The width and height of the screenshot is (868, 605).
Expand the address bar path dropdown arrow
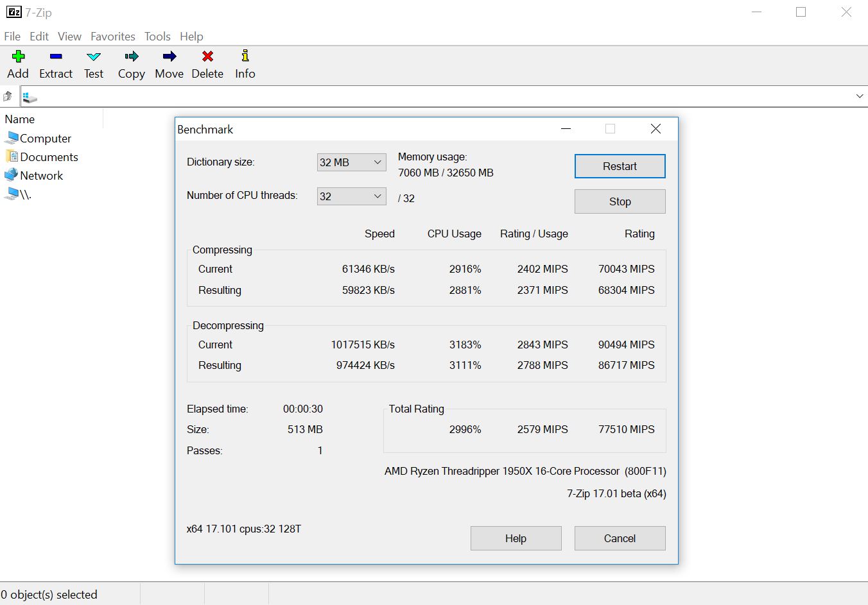[859, 96]
